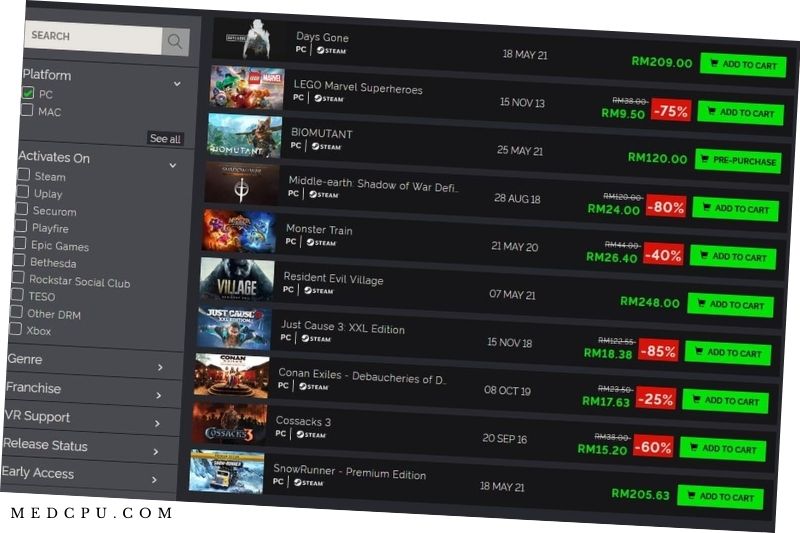
Task: Click the RM248.00 price text
Action: [x=649, y=302]
